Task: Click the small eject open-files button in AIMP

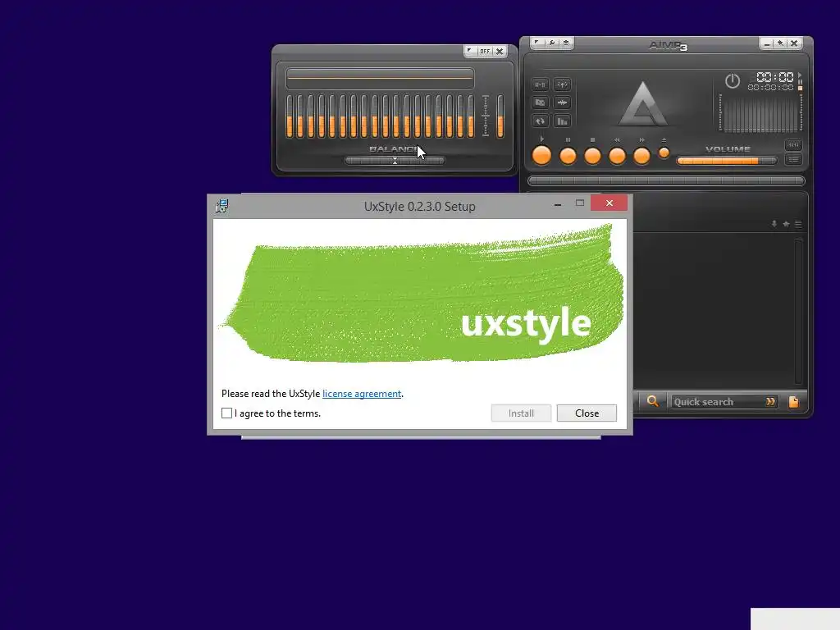Action: (x=664, y=153)
